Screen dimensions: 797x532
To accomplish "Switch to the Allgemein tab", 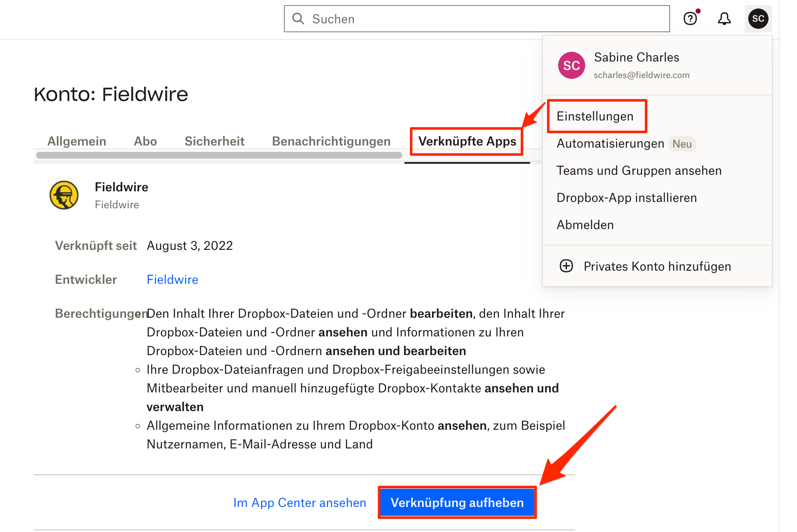I will (x=77, y=141).
